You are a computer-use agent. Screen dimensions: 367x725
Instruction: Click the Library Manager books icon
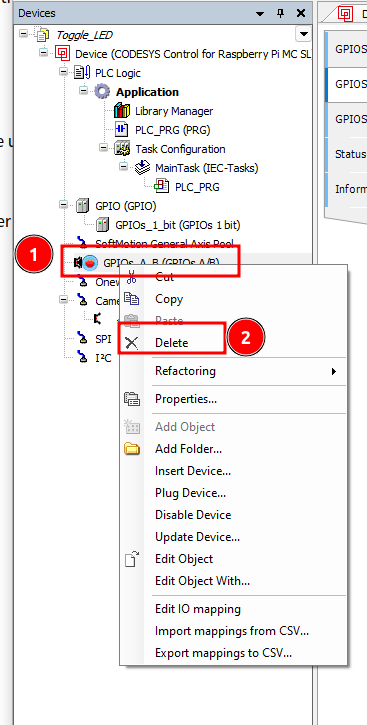122,111
